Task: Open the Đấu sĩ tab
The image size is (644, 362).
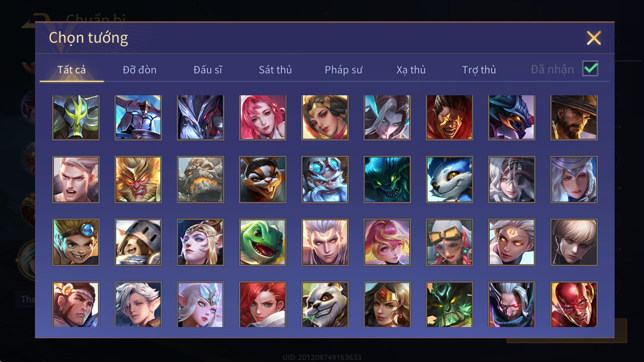Action: click(208, 70)
